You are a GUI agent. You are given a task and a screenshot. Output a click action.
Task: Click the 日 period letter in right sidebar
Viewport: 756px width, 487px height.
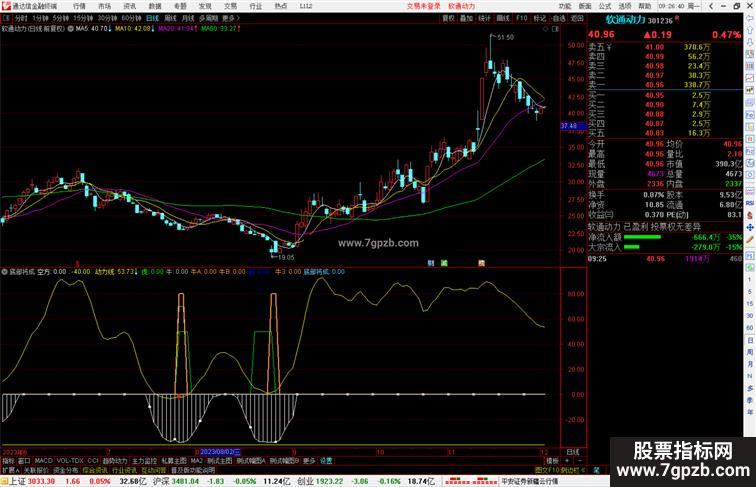tap(750, 340)
